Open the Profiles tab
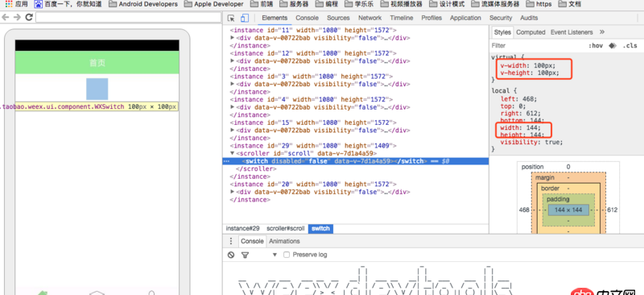Viewport: 644px width, 295px height. click(x=431, y=18)
